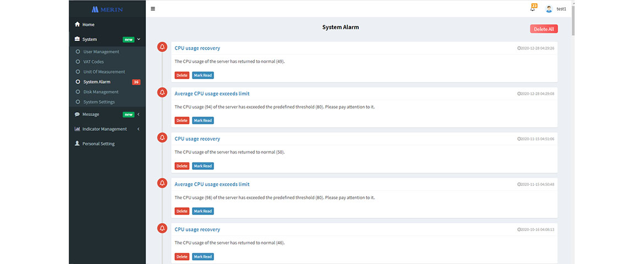Click the test1 user avatar icon

pyautogui.click(x=549, y=9)
